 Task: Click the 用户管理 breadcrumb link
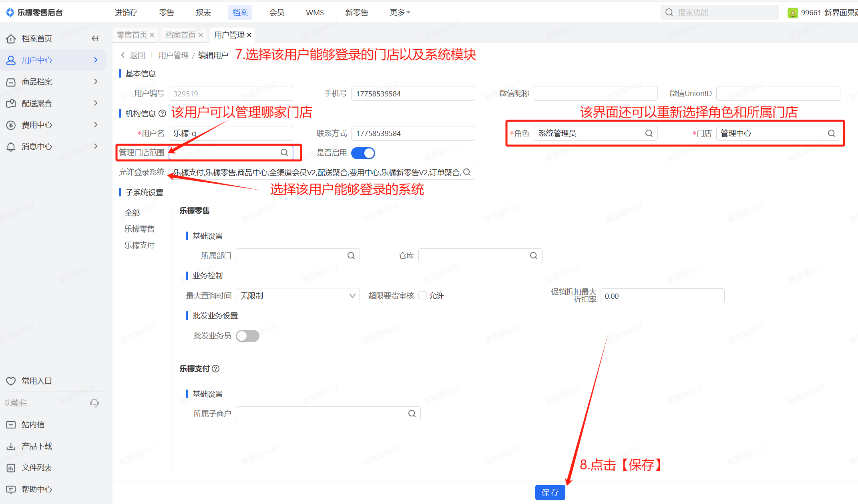point(173,55)
